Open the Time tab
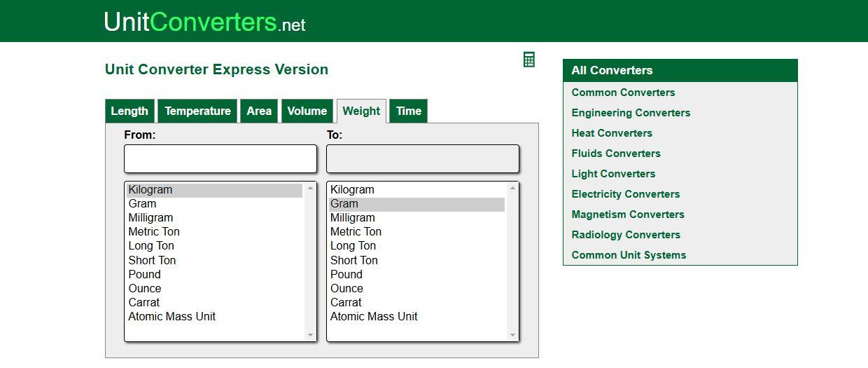Viewport: 868px width, 368px height. tap(408, 111)
